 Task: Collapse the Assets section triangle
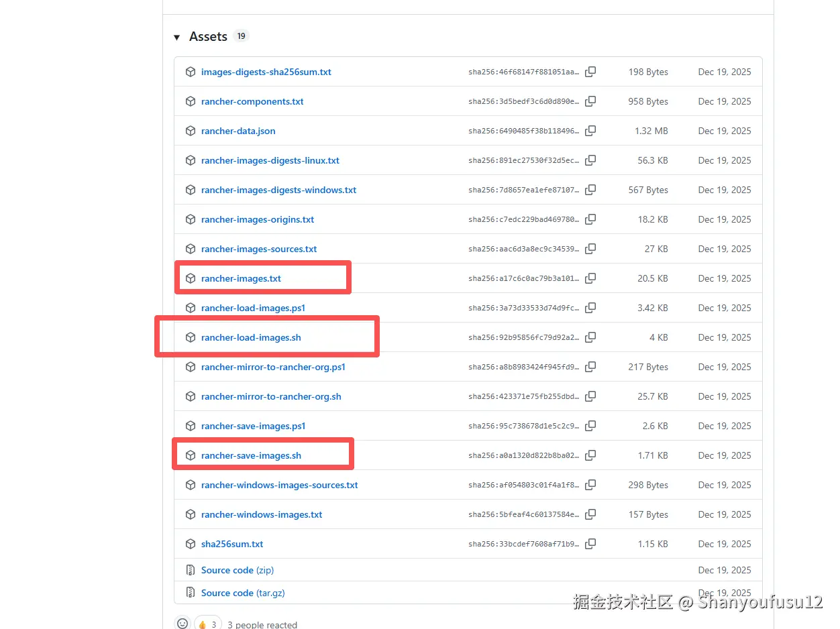(x=177, y=38)
